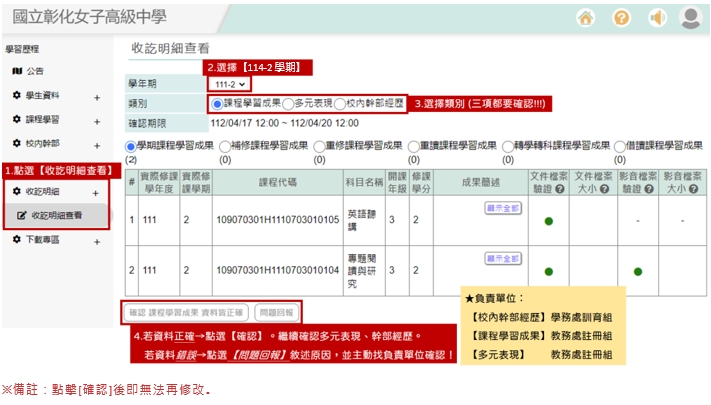Expand 學生資料 with its plus sign
711x405 pixels.
[x=97, y=98]
